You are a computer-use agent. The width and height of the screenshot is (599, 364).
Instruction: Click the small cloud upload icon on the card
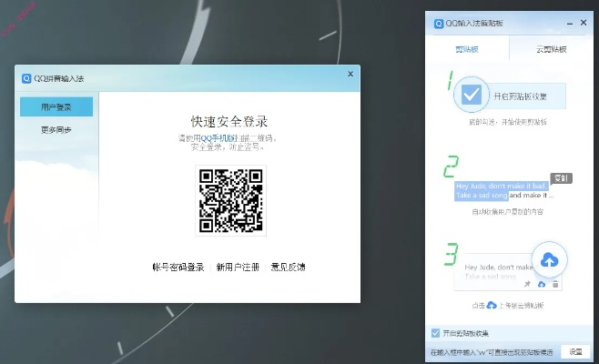[542, 285]
